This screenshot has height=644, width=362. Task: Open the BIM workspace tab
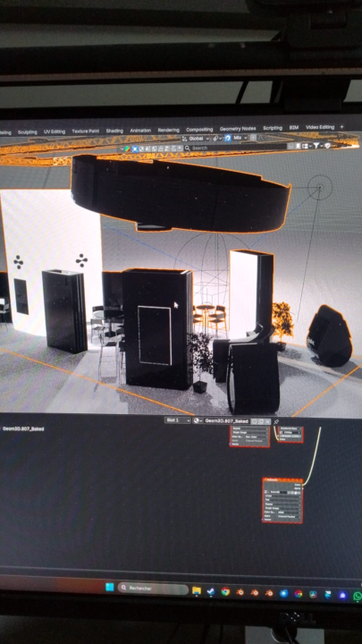point(294,127)
